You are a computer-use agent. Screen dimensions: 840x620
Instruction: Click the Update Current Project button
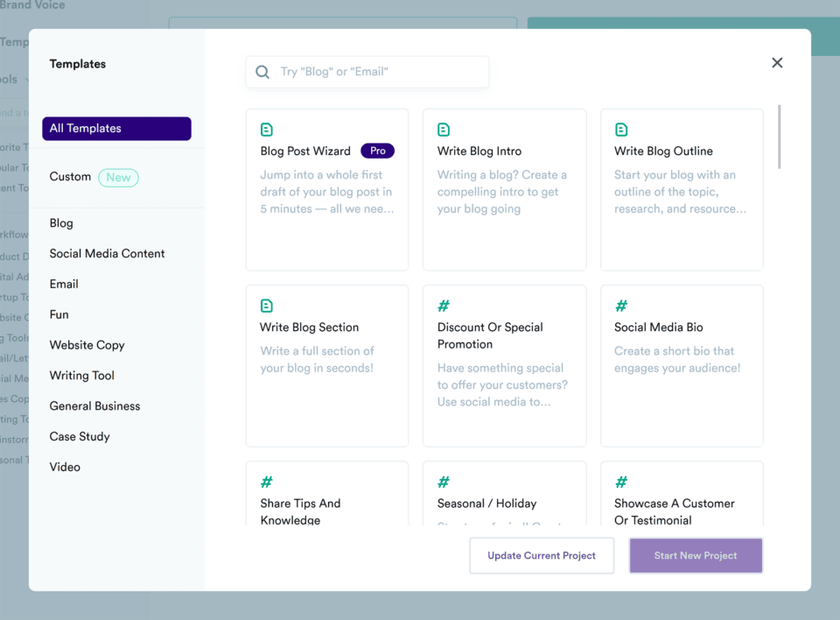[542, 555]
